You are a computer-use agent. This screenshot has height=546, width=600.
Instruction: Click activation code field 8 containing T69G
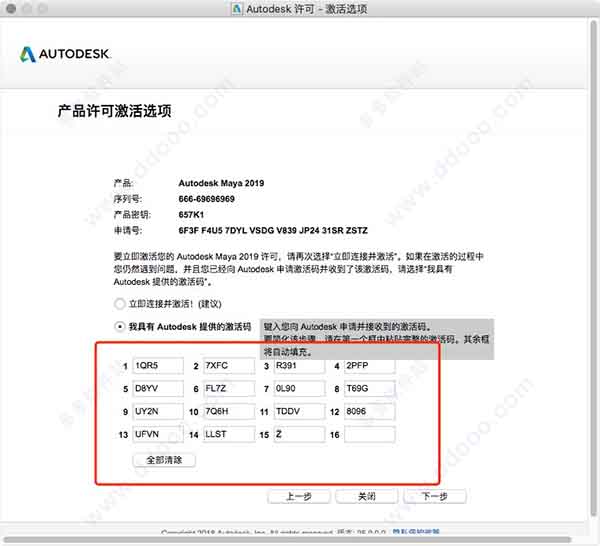point(370,389)
